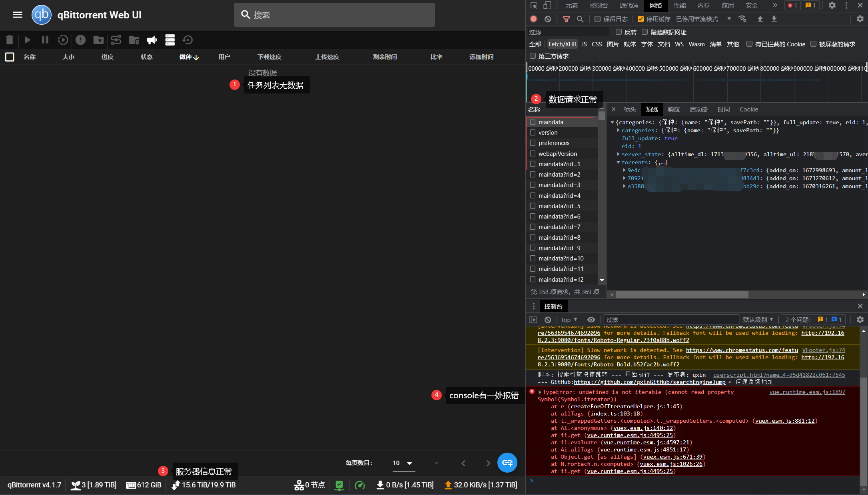Show more DevTools tabs chevron
The width and height of the screenshot is (868, 495).
click(x=775, y=5)
